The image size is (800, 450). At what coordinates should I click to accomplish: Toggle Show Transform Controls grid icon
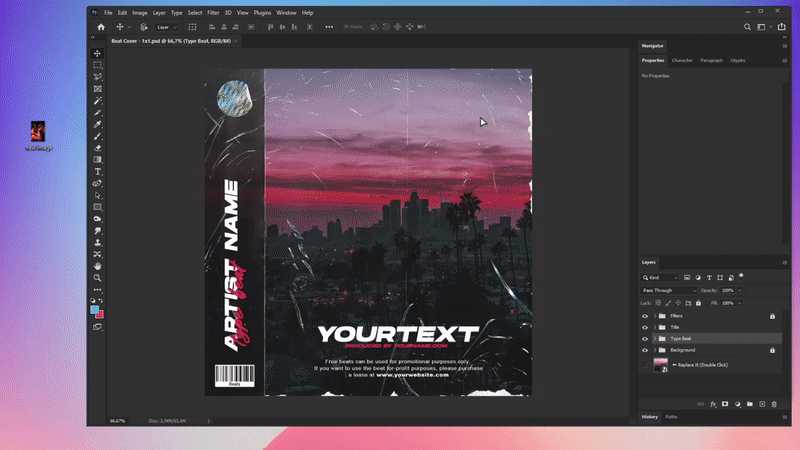pyautogui.click(x=192, y=27)
